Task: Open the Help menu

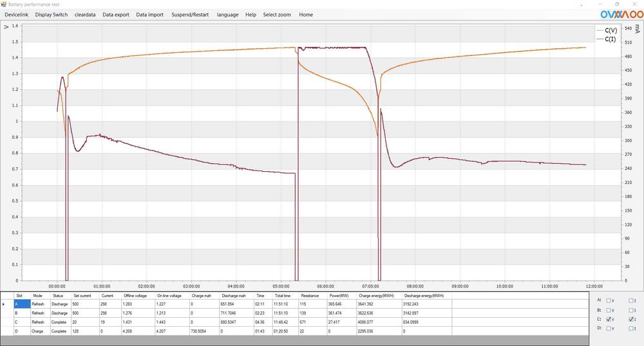Action: (x=251, y=14)
